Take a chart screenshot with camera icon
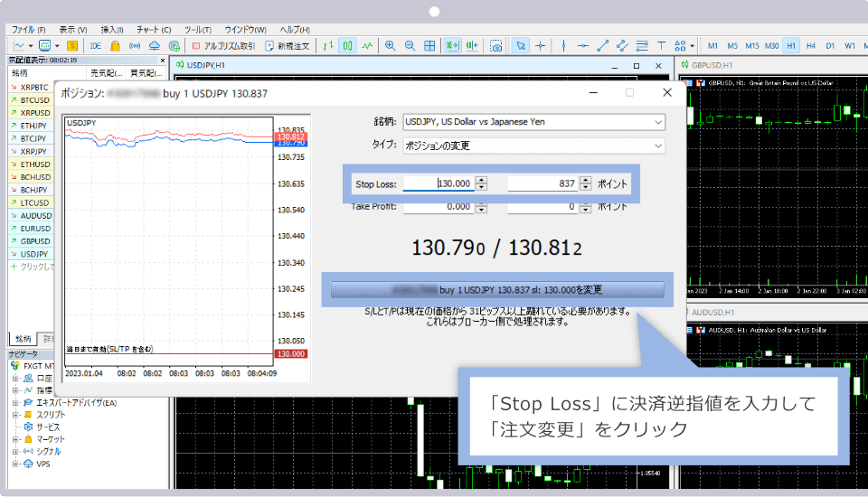 496,46
